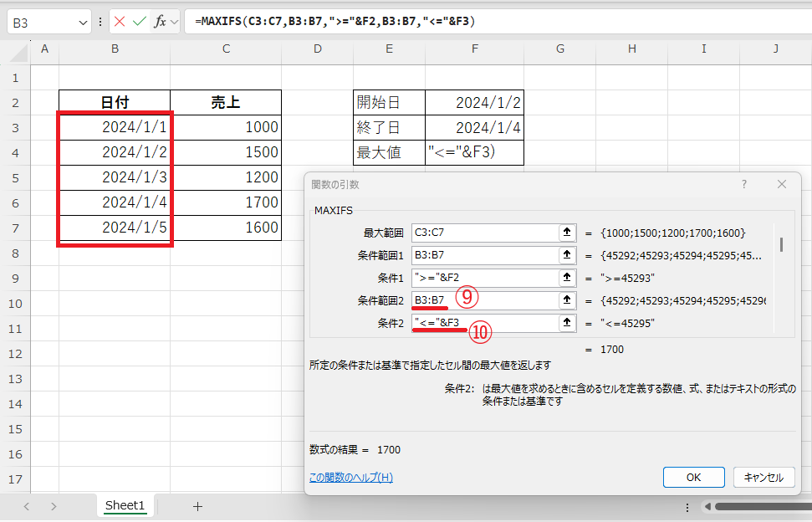
Task: Open the Insert Function fx icon
Action: (160, 22)
